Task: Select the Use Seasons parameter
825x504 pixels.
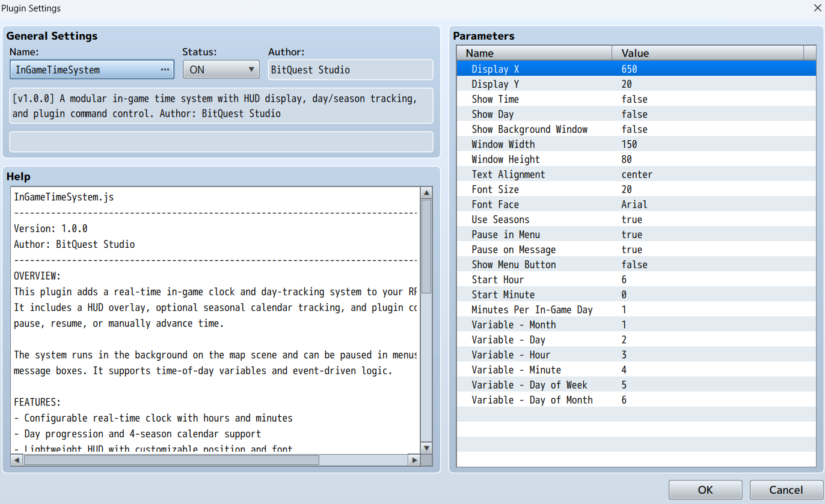Action: click(x=636, y=220)
